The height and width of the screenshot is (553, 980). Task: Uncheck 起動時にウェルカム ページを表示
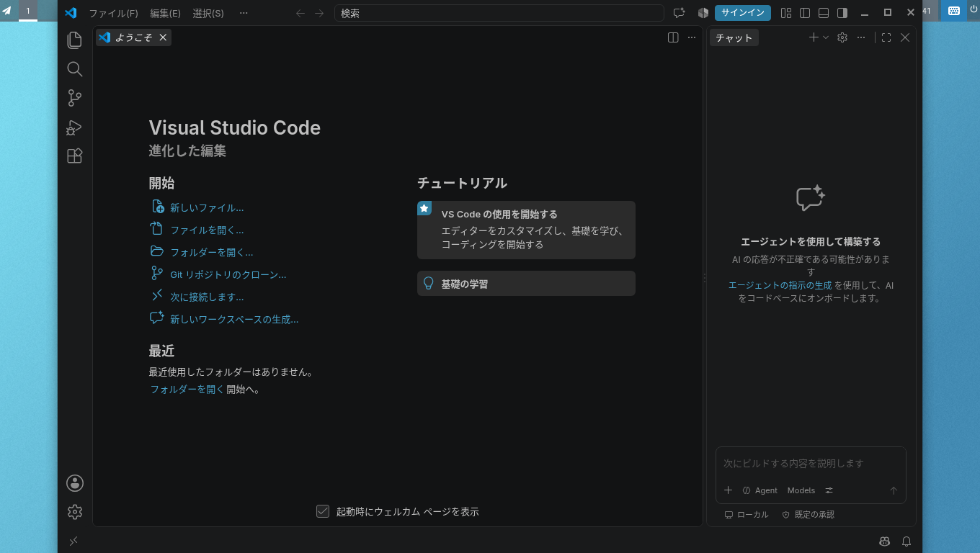pyautogui.click(x=323, y=511)
